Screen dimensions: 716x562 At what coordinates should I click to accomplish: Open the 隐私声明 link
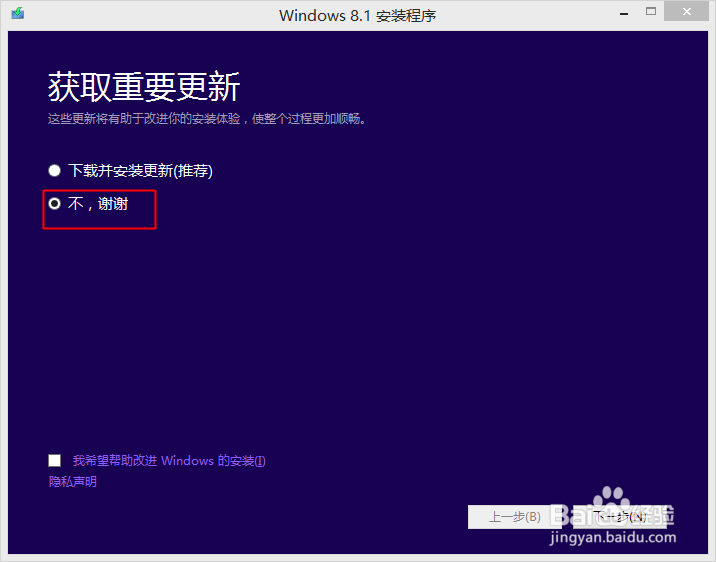pos(73,482)
